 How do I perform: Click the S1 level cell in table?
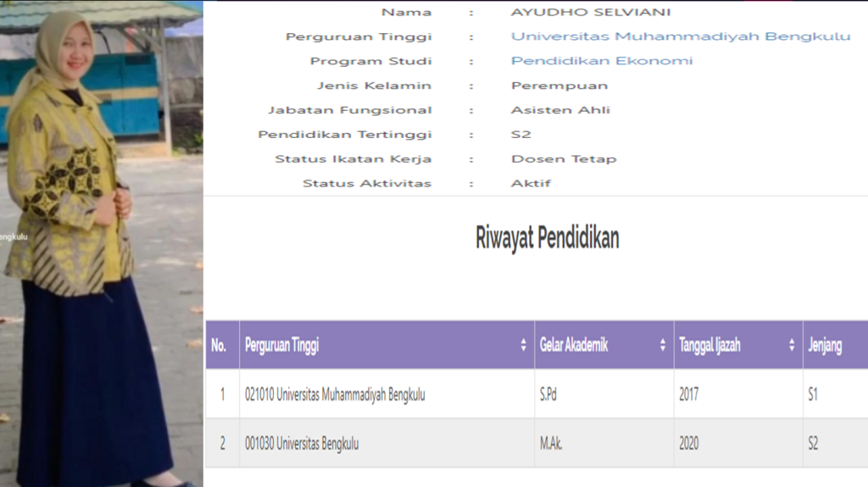click(x=814, y=395)
